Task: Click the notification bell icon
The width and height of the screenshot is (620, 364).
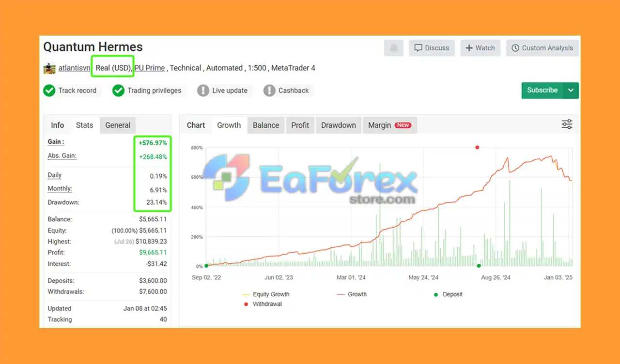Action: click(x=394, y=48)
